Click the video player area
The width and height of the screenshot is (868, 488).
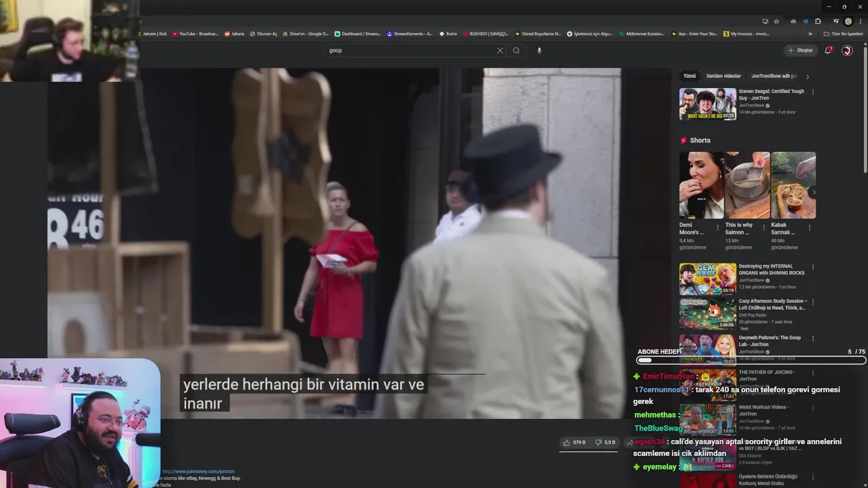tap(359, 243)
